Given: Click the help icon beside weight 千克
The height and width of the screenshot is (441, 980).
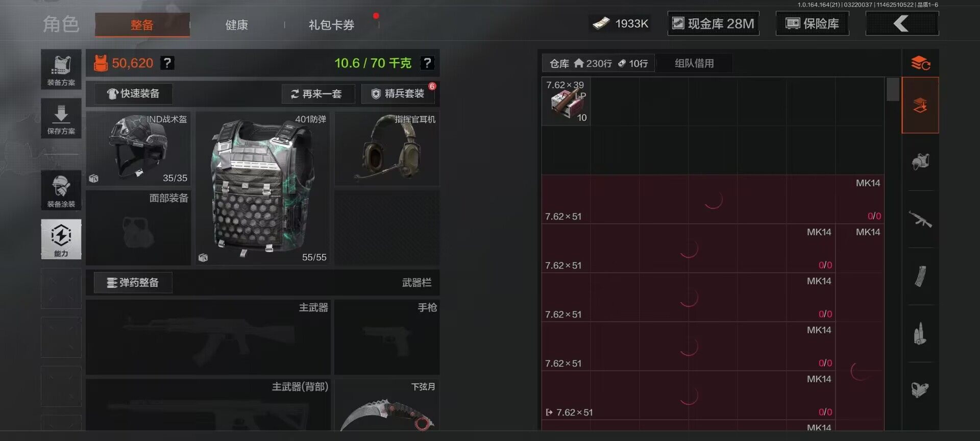Looking at the screenshot, I should coord(427,63).
